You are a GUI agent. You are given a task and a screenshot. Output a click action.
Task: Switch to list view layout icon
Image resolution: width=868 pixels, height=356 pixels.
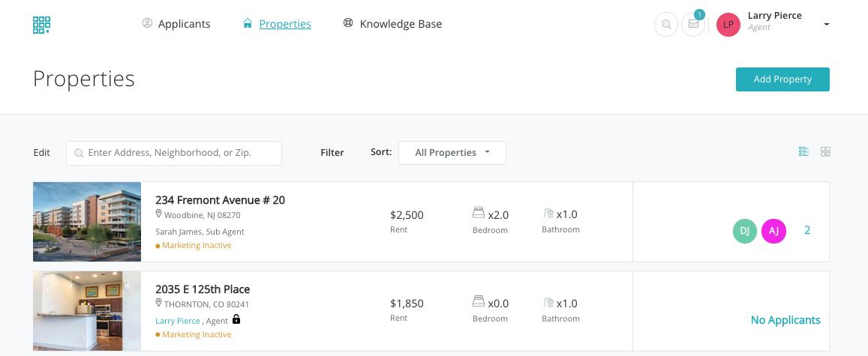tap(803, 151)
